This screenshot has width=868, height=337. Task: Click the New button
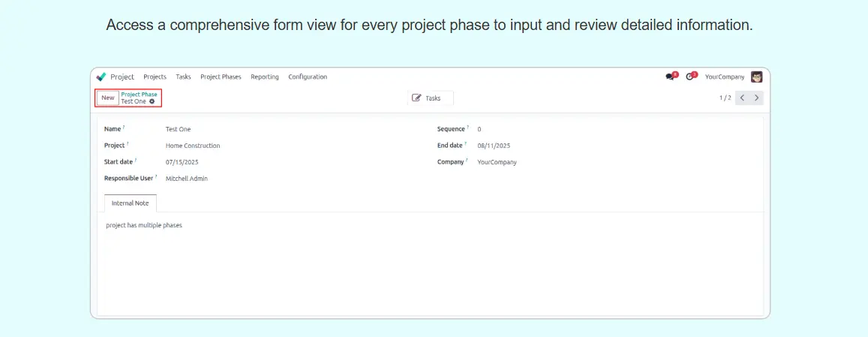tap(108, 98)
